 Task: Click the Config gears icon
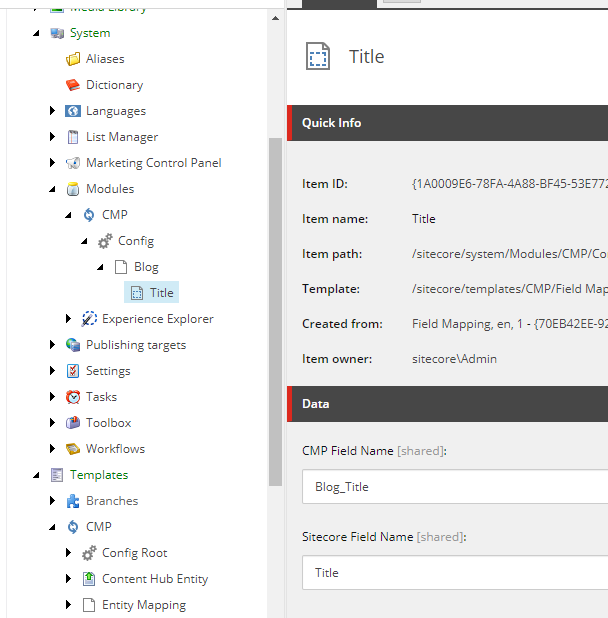click(x=105, y=241)
